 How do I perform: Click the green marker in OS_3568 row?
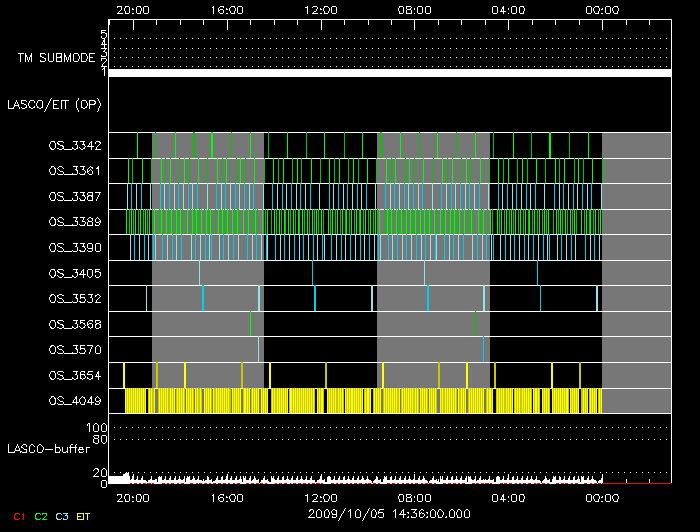click(x=250, y=324)
